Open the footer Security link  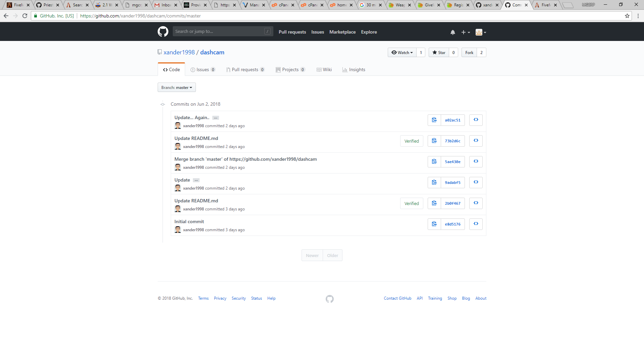[239, 298]
